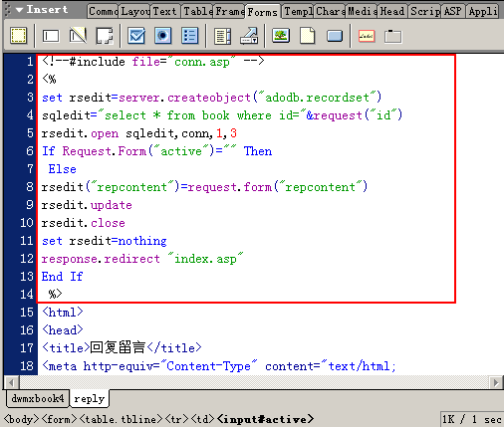Switch to the ASP insert tab
This screenshot has height=427, width=504.
[453, 12]
